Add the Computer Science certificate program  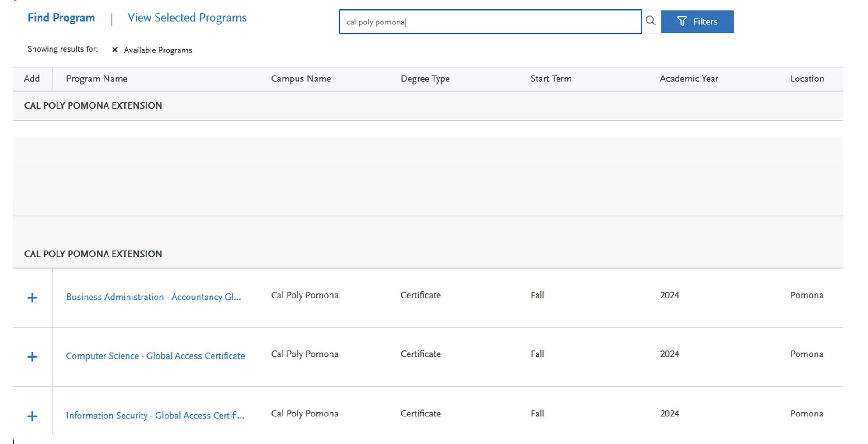click(x=32, y=357)
